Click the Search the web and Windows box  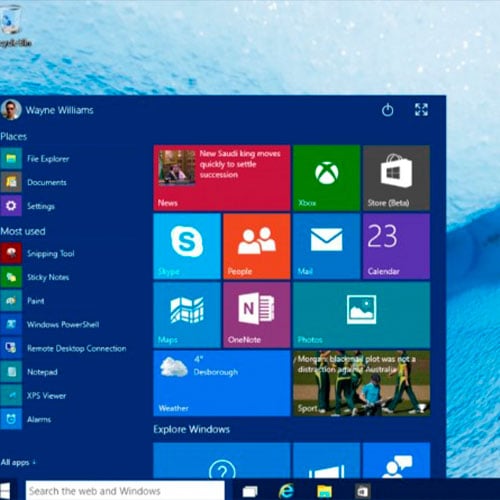125,491
